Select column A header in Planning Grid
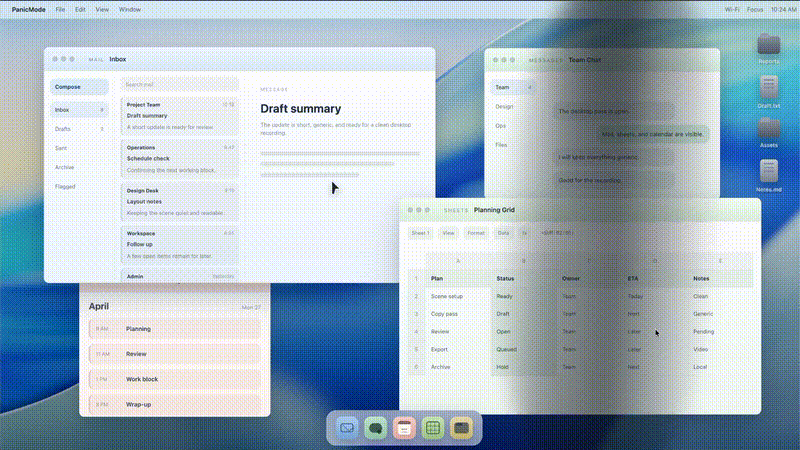This screenshot has height=450, width=800. tap(458, 261)
